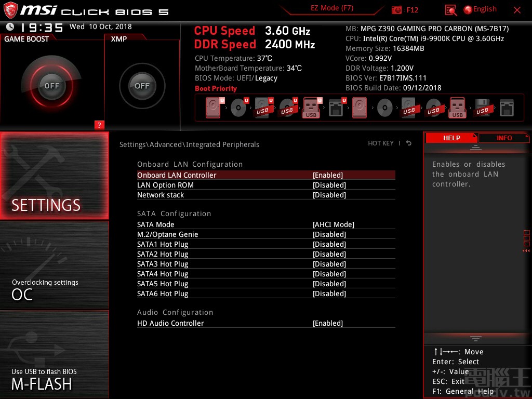This screenshot has height=399, width=532.
Task: Click the F12 screenshot label
Action: [412, 10]
